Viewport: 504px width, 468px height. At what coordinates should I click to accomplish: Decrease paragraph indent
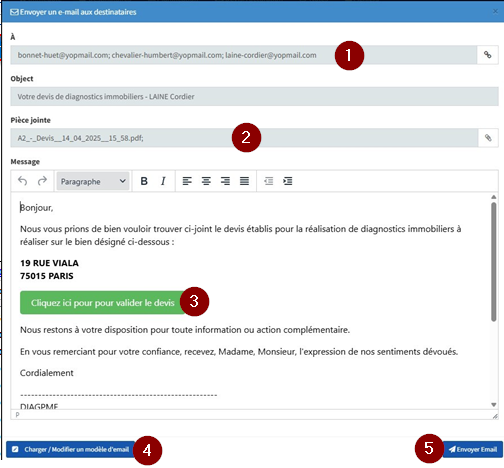click(x=269, y=181)
